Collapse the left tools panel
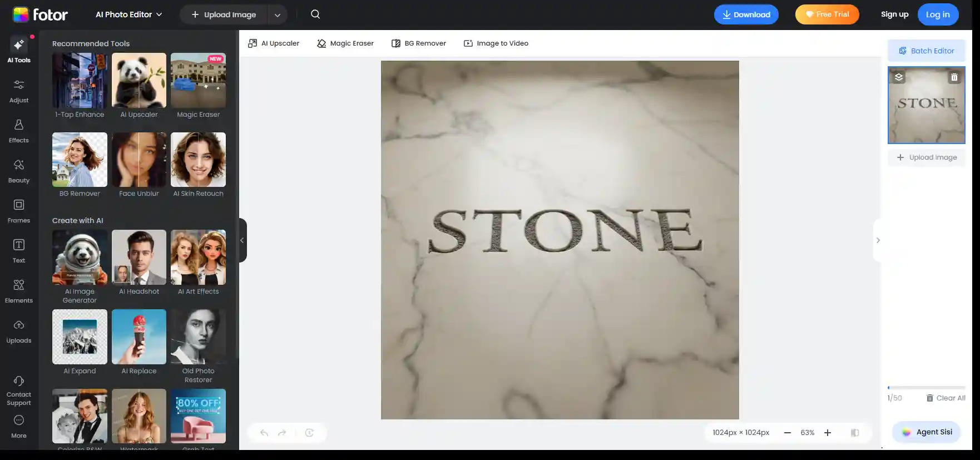Viewport: 980px width, 460px height. (242, 240)
